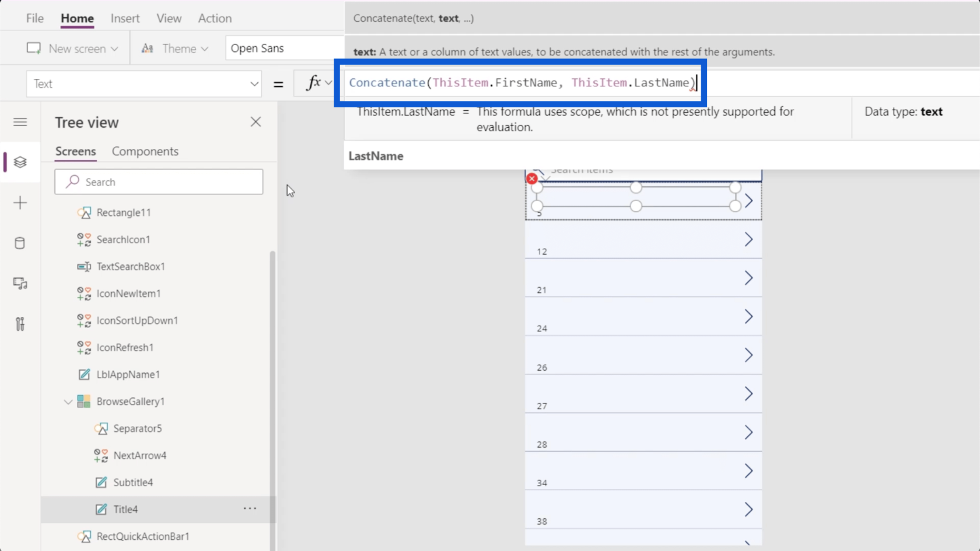Open the View ribbon tab
This screenshot has height=551, width=980.
click(169, 18)
